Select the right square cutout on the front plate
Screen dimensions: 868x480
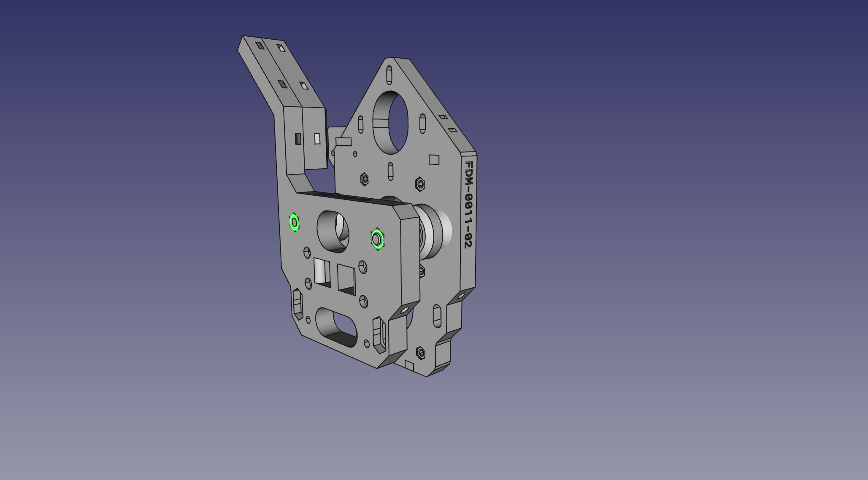[x=346, y=279]
